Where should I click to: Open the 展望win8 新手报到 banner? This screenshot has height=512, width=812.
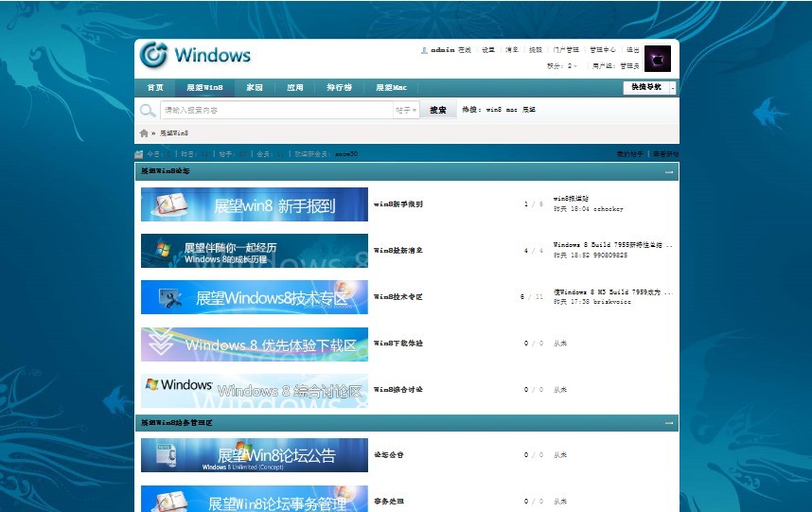point(255,204)
